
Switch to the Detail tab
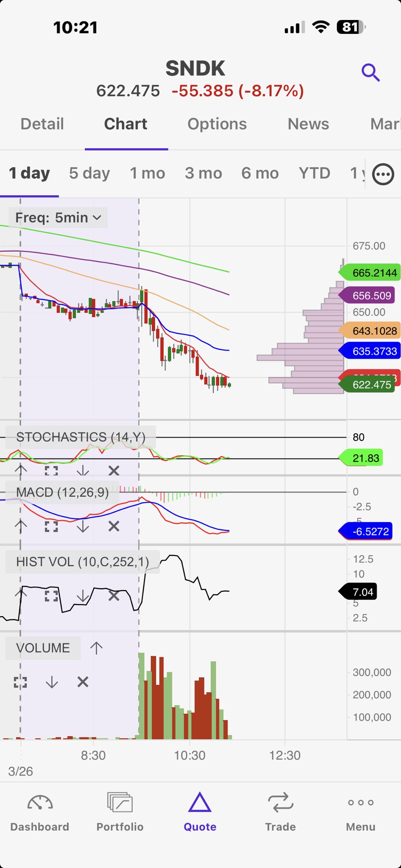tap(42, 124)
